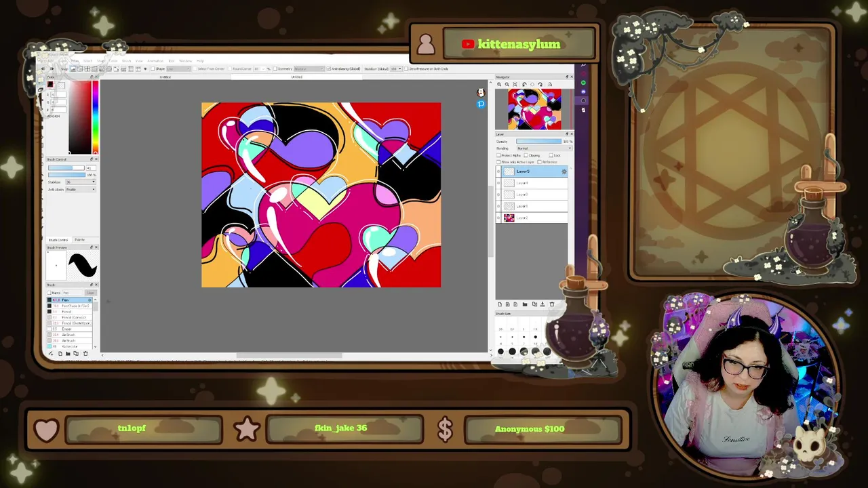Click the Navigator preview thumbnail
The image size is (868, 488).
[534, 109]
